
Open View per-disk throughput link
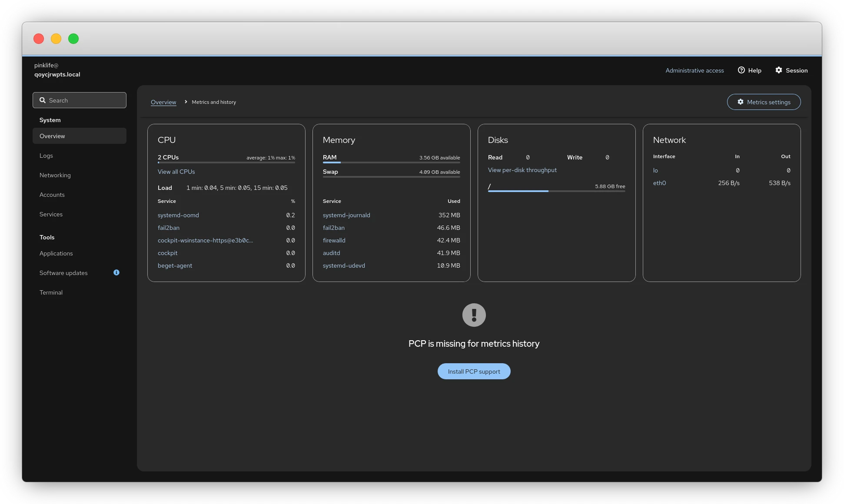[x=522, y=170]
